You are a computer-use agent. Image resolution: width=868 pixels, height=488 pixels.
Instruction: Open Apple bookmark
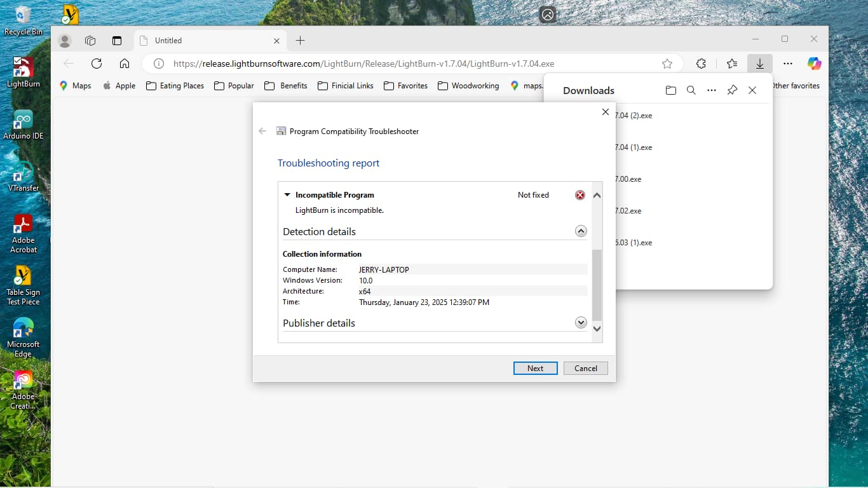pos(119,86)
